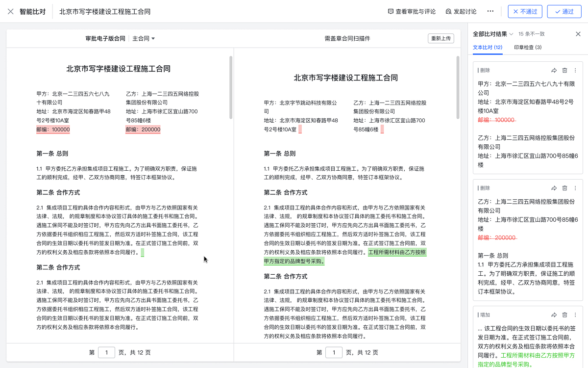Click 智能比对 header title
Screen dimensions: 588x368
(x=32, y=11)
